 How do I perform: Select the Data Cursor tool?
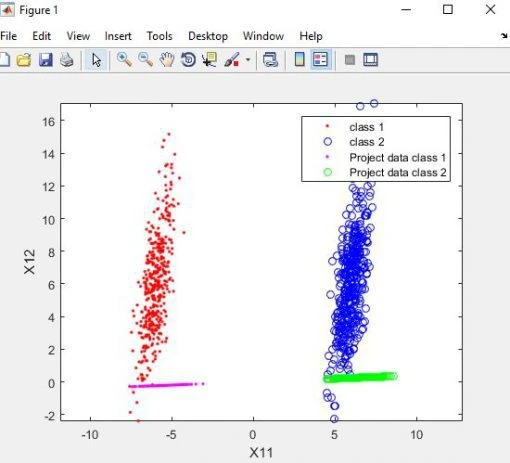(210, 60)
